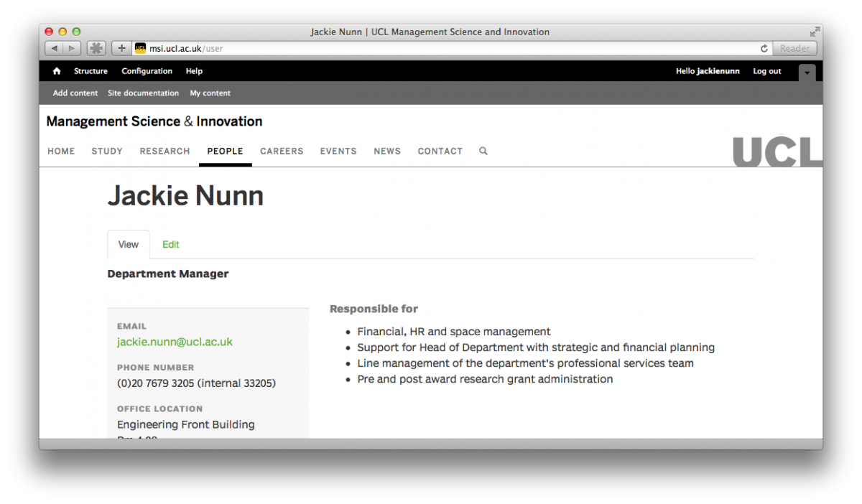Open the NEWS navigation item

click(387, 151)
